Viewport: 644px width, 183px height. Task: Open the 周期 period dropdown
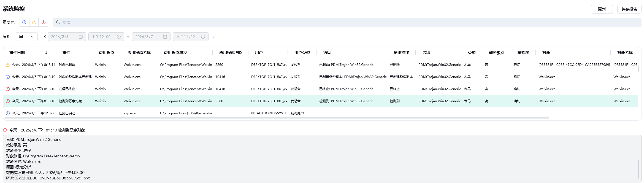[x=27, y=37]
